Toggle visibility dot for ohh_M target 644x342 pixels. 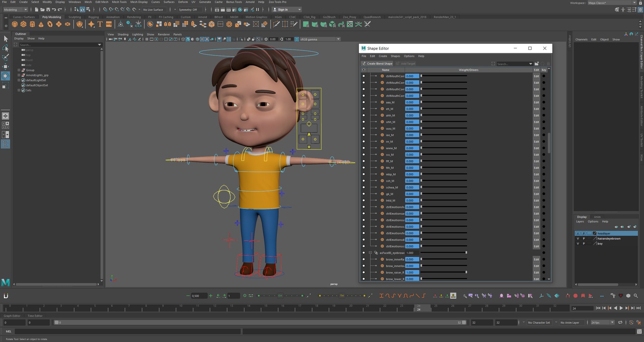click(364, 122)
